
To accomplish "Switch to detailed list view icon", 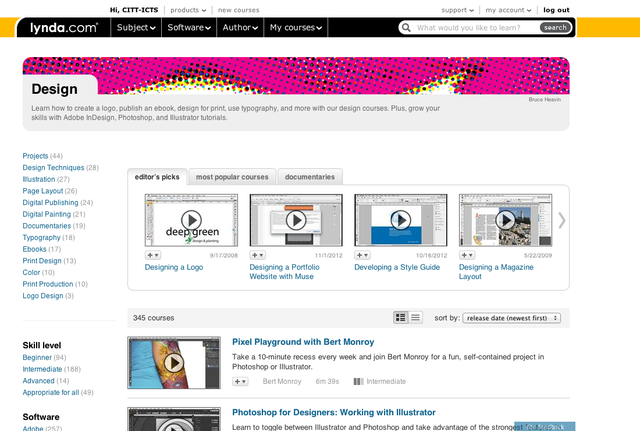I will tap(401, 318).
